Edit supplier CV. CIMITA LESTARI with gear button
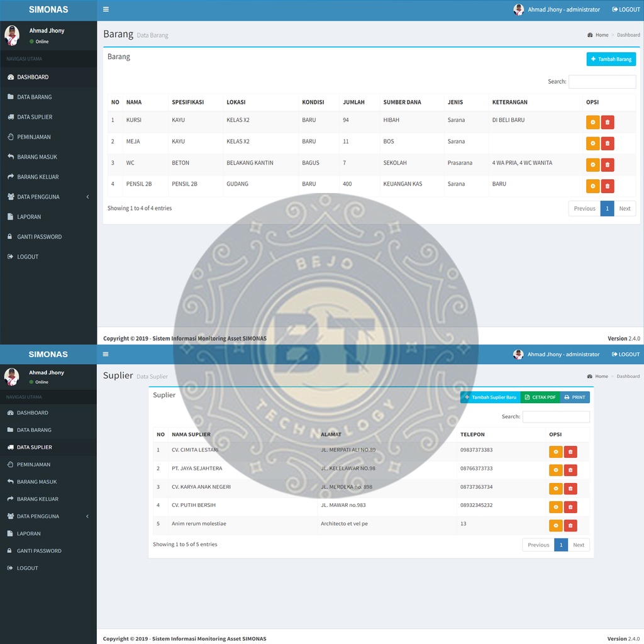Screen dimensions: 644x644 556,452
